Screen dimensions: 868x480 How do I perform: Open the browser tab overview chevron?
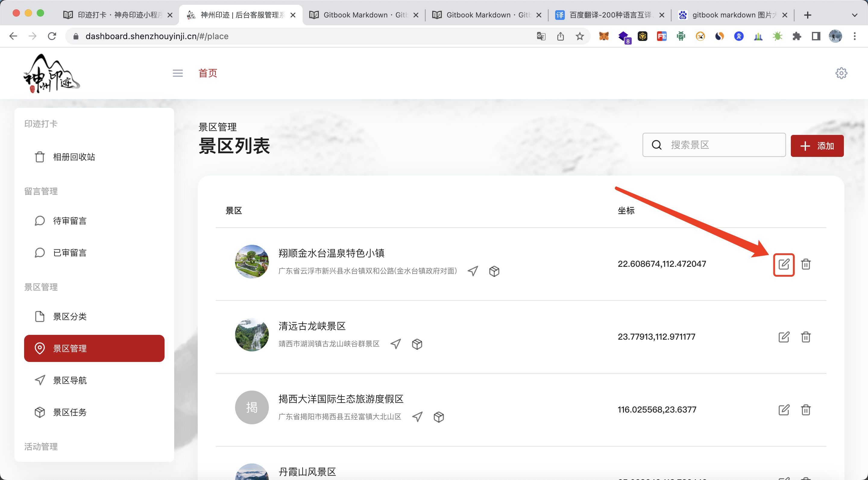[855, 15]
